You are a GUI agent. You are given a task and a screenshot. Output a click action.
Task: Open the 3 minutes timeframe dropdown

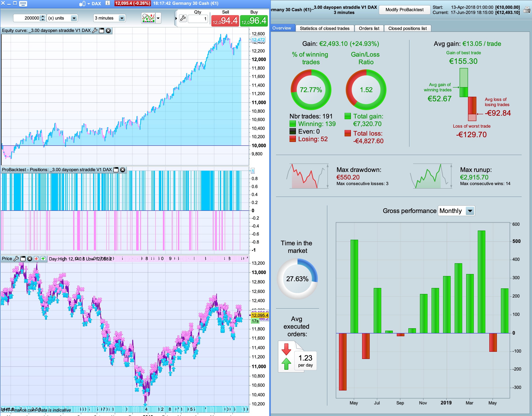tap(122, 18)
